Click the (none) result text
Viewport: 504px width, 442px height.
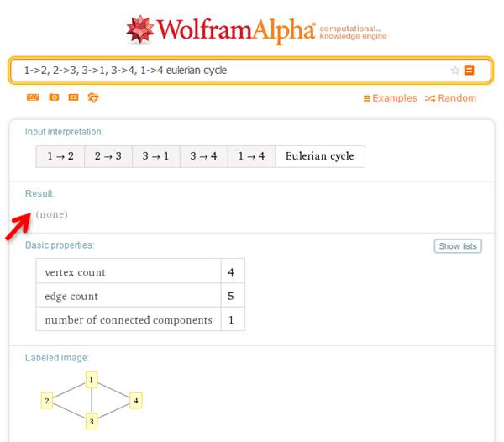52,214
